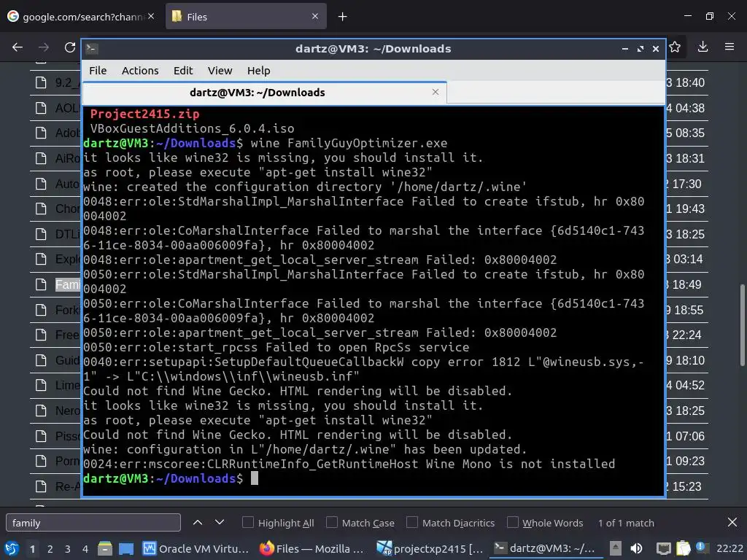Click file icon of the AOL row

pyautogui.click(x=41, y=108)
